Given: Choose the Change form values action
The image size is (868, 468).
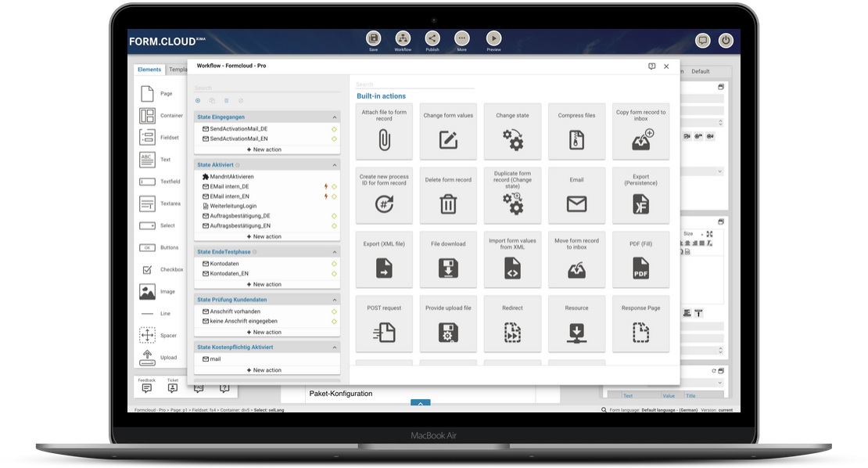Looking at the screenshot, I should [x=448, y=131].
